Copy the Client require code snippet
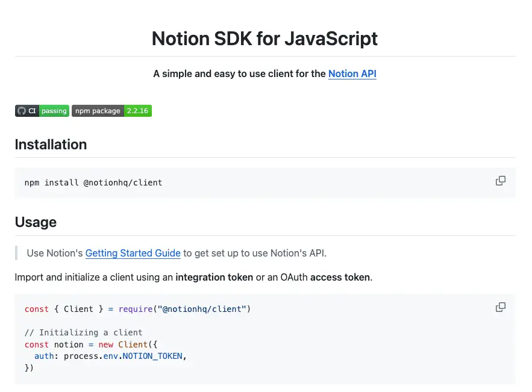This screenshot has width=532, height=392. click(x=501, y=307)
